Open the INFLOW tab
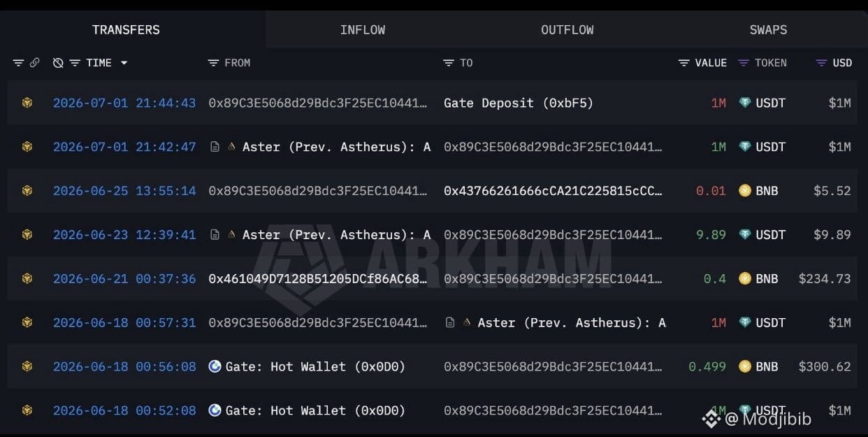 pyautogui.click(x=362, y=29)
